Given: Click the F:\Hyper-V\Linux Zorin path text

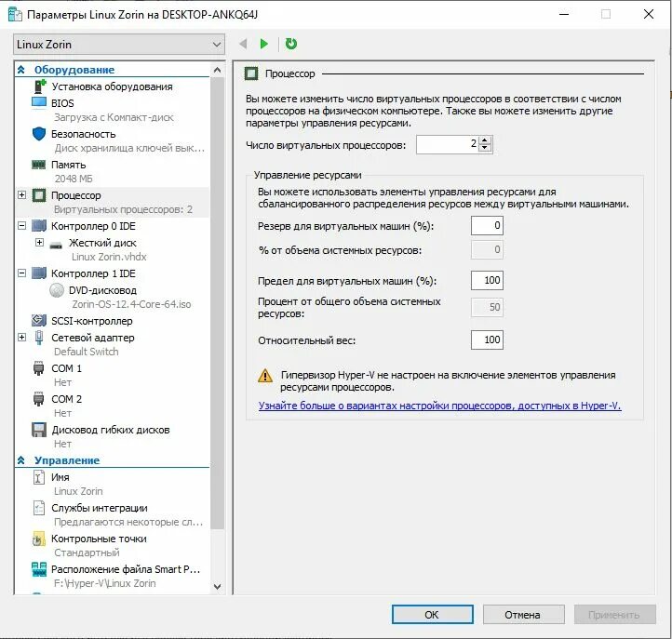Looking at the screenshot, I should (104, 583).
